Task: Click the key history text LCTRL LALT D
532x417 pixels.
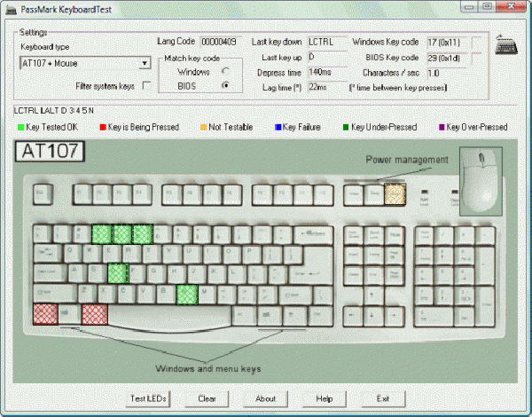Action: (53, 111)
